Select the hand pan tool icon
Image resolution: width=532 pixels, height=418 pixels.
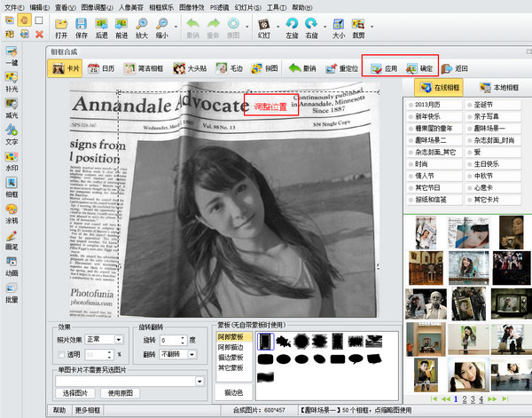(24, 20)
